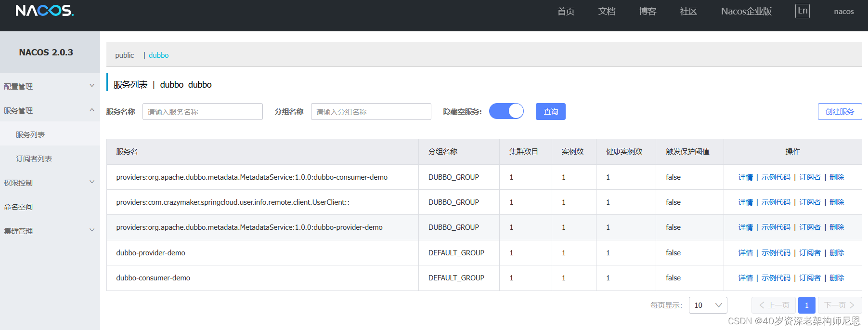Click service name 'providers:com.crazymaker.springcloud.user.info.remote.client.UserClient::'
The height and width of the screenshot is (330, 868).
[x=233, y=202]
